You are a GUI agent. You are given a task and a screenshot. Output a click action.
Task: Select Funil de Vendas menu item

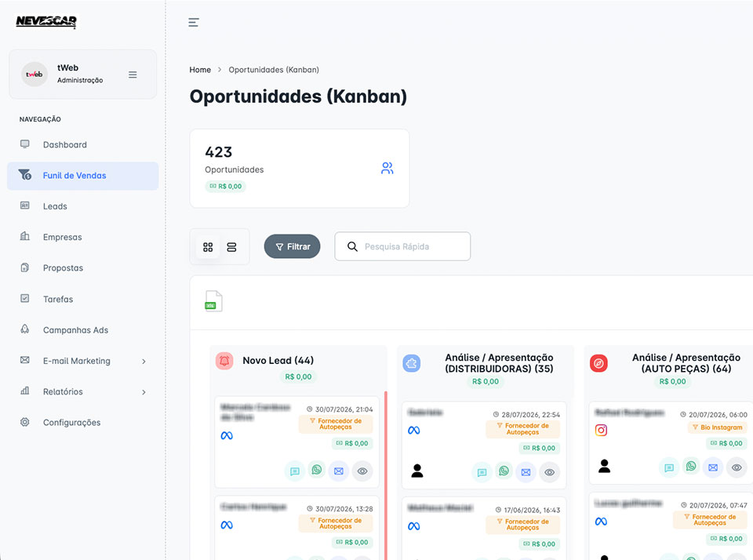coord(82,176)
